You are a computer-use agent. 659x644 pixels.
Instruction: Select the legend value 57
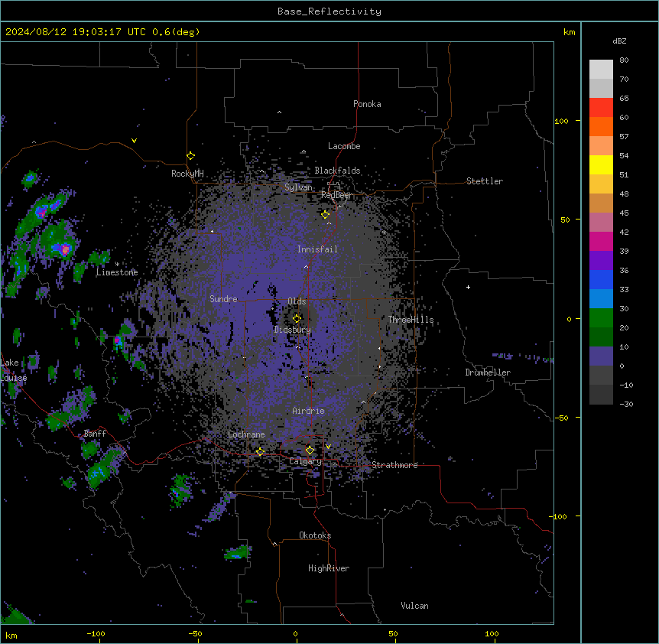coord(624,137)
